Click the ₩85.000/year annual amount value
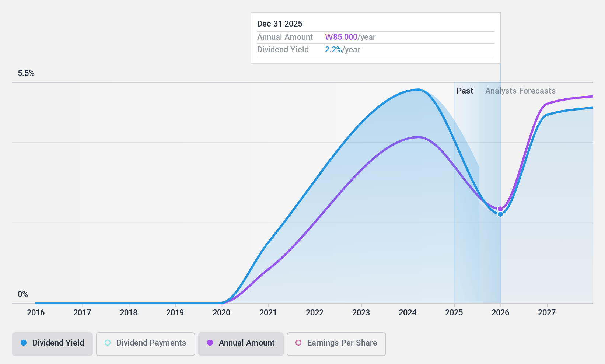 coord(350,37)
